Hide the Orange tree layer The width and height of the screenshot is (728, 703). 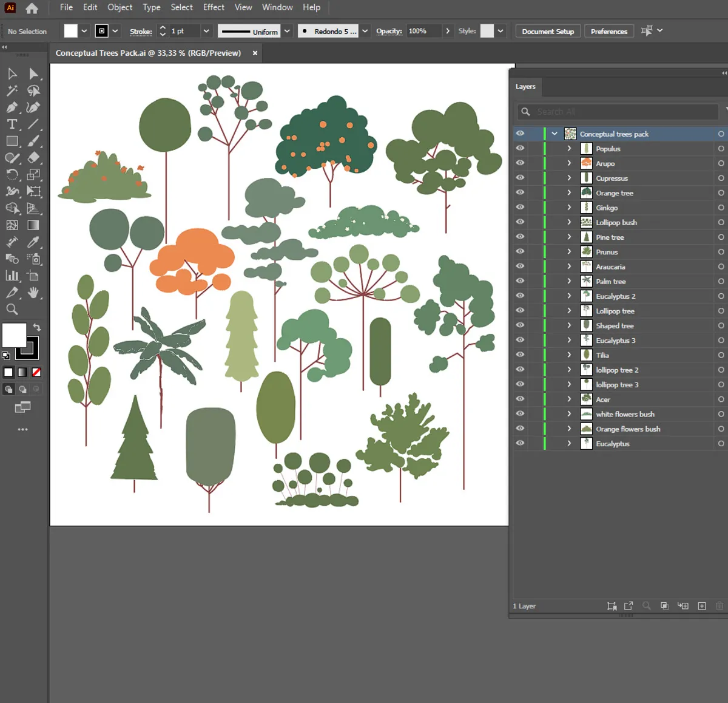(520, 192)
